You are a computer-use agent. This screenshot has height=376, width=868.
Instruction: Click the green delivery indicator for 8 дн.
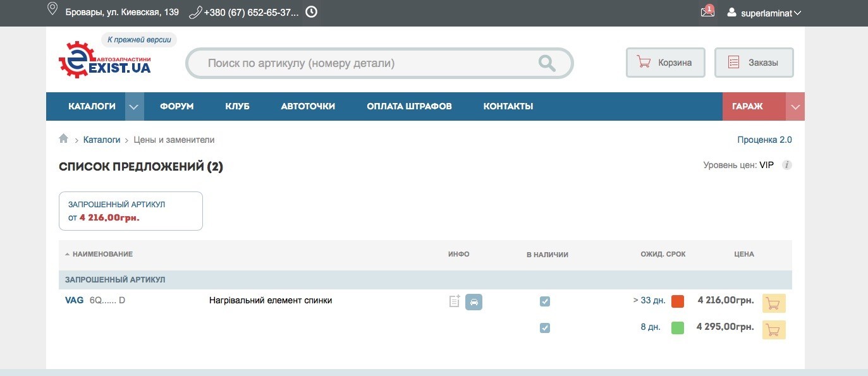pos(678,328)
